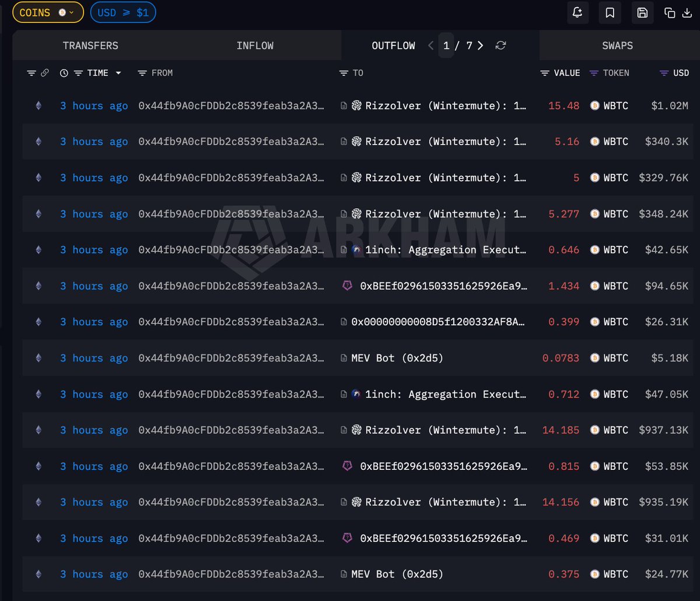Click WBTC coin icon in $1.02M row
The height and width of the screenshot is (601, 700).
pos(594,106)
